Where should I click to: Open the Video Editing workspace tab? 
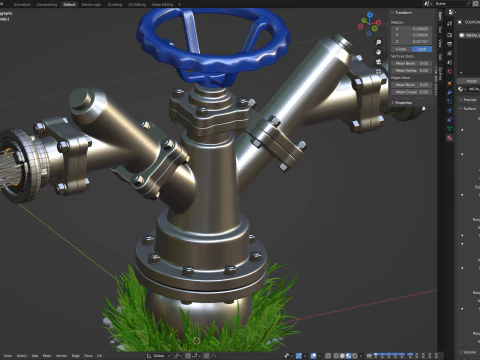pyautogui.click(x=162, y=5)
